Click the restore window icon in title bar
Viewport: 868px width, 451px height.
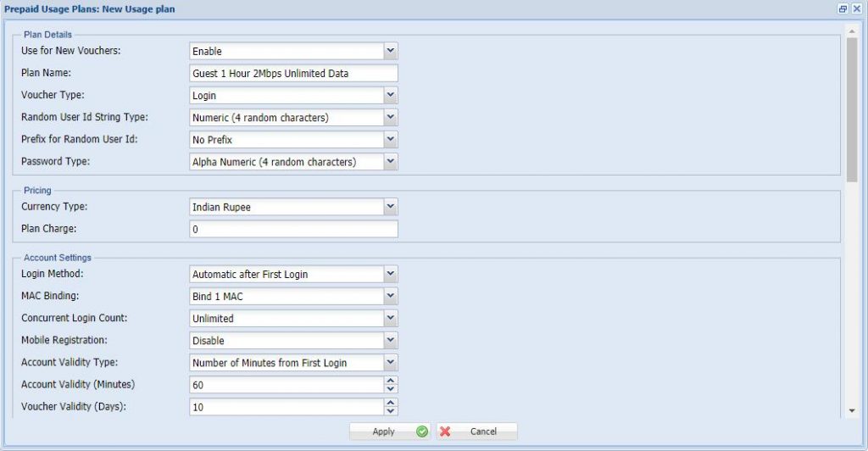tap(843, 8)
